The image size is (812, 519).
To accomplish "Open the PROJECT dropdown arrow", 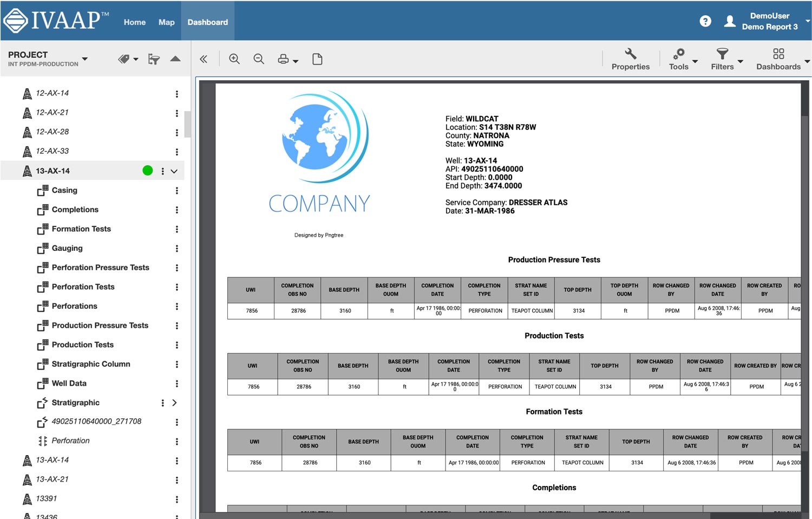I will click(85, 59).
